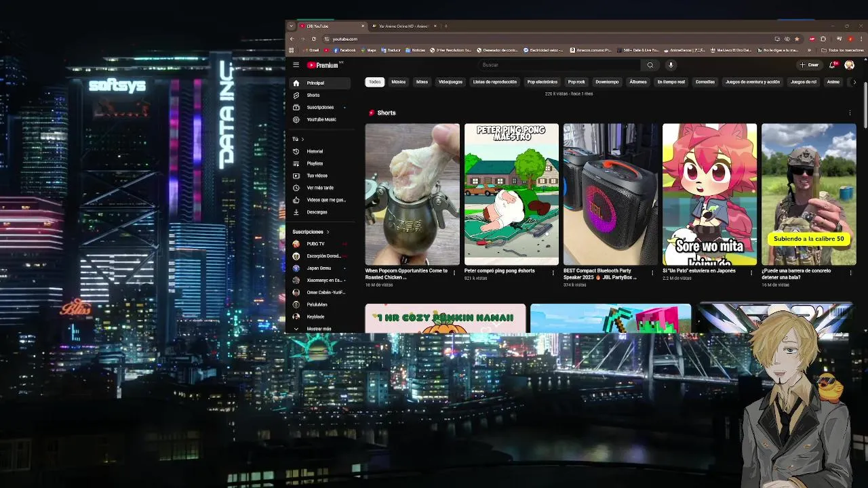This screenshot has width=868, height=488.
Task: Select the En tiempo real chip
Action: tap(671, 82)
